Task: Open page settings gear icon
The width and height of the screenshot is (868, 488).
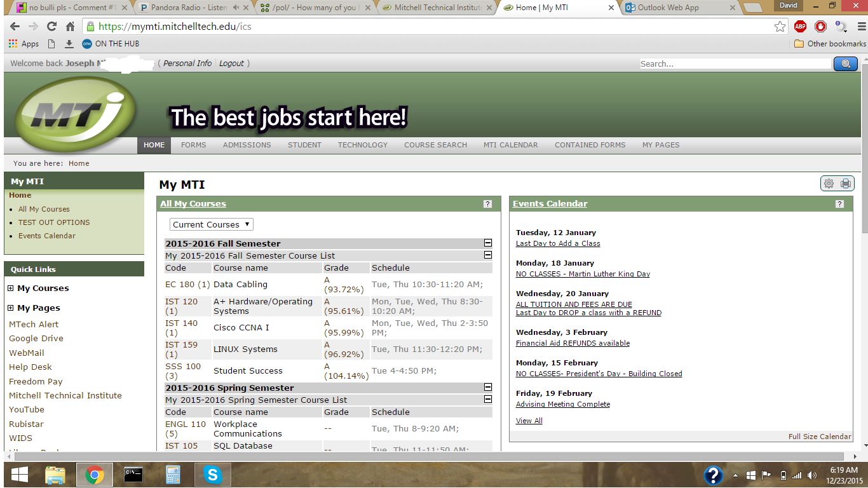Action: [829, 184]
